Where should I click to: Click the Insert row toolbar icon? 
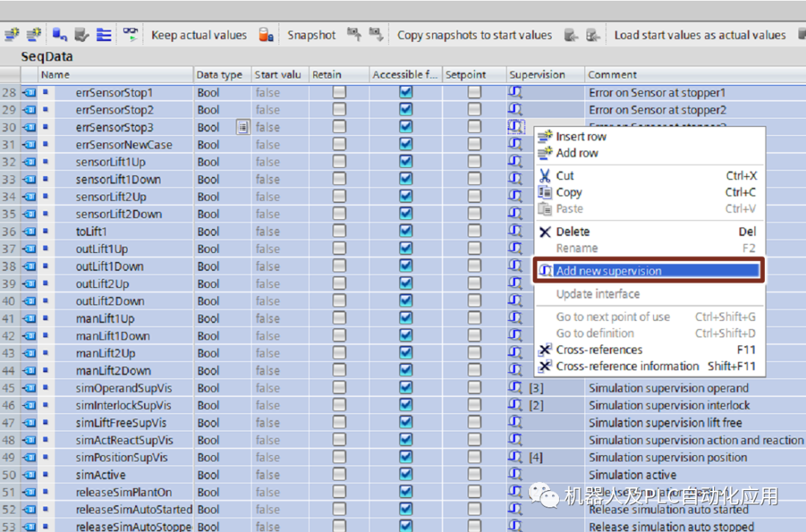(x=12, y=34)
